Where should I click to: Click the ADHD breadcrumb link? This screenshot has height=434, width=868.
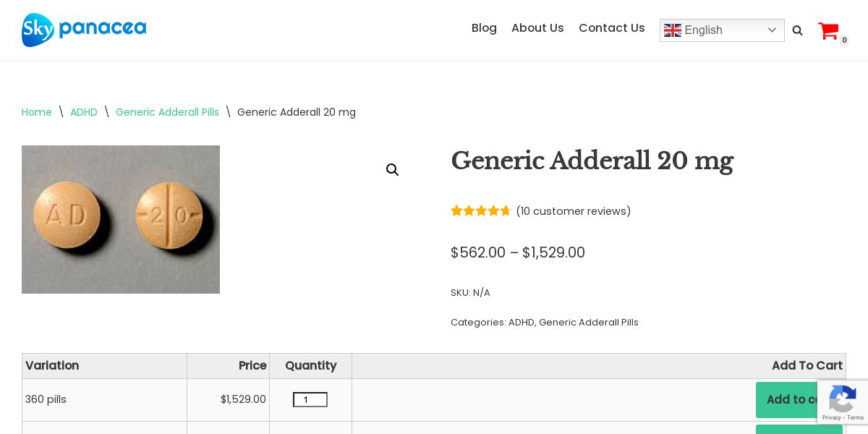[84, 112]
